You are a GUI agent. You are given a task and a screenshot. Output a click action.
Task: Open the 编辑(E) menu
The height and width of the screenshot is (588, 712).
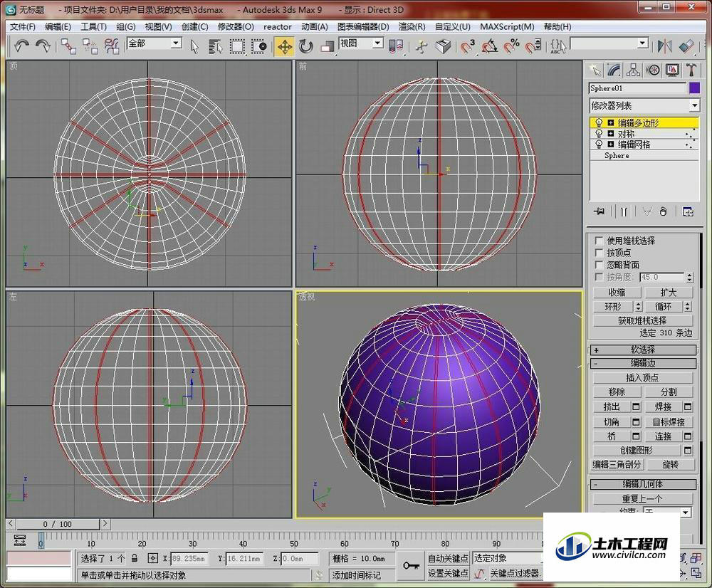point(58,27)
